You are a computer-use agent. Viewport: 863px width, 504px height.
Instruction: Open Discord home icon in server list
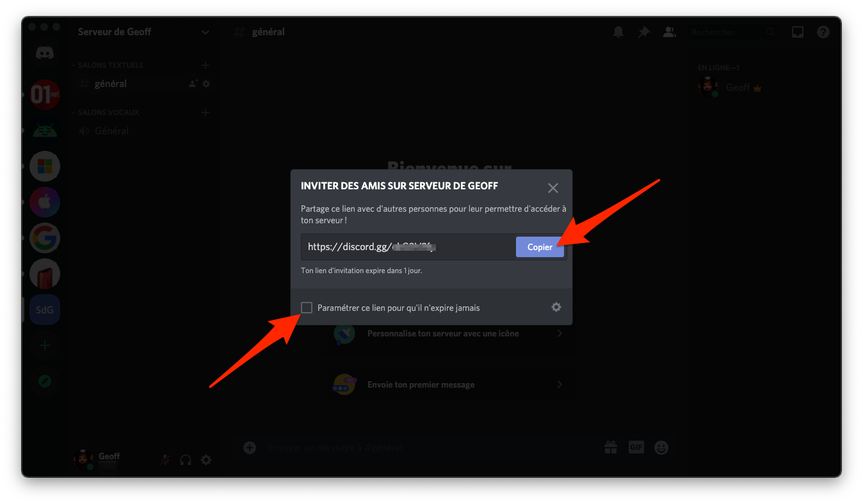point(45,54)
